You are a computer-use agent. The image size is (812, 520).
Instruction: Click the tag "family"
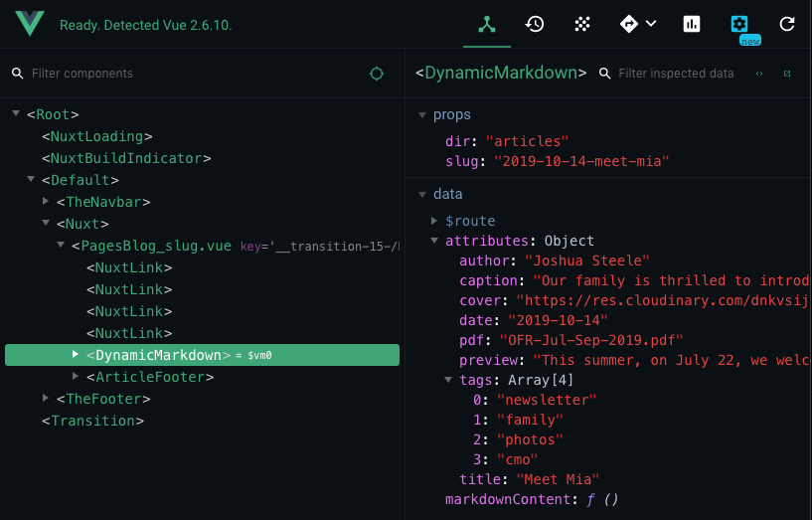[x=530, y=420]
